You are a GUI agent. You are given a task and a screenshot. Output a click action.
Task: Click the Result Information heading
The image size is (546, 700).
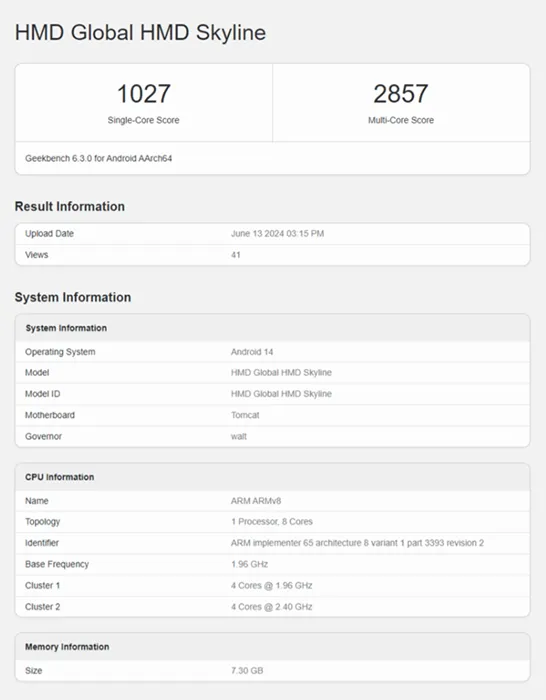coord(70,206)
